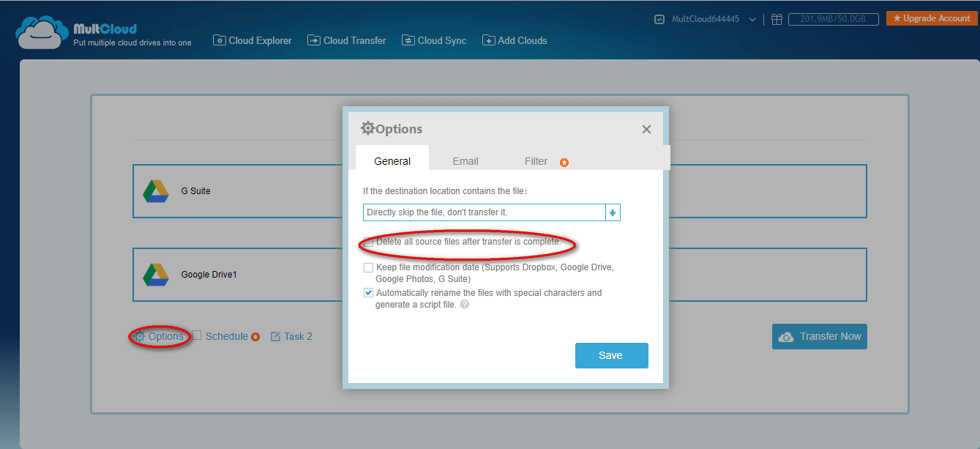980x449 pixels.
Task: Click the dropdown arrow of skip file combo
Action: tap(613, 212)
